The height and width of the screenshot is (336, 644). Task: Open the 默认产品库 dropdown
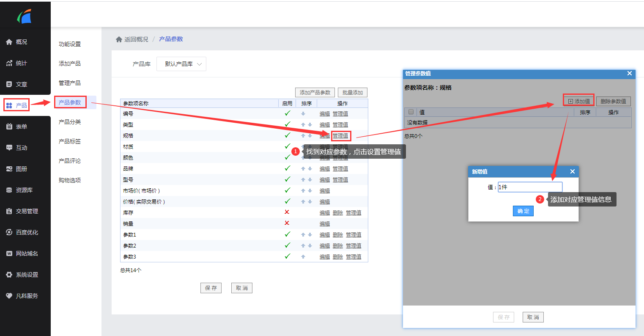tap(181, 64)
